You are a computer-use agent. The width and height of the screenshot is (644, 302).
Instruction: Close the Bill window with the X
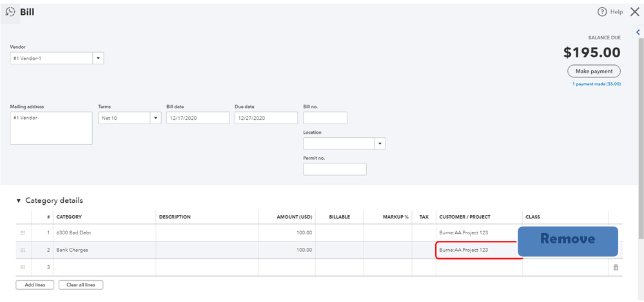click(x=634, y=12)
